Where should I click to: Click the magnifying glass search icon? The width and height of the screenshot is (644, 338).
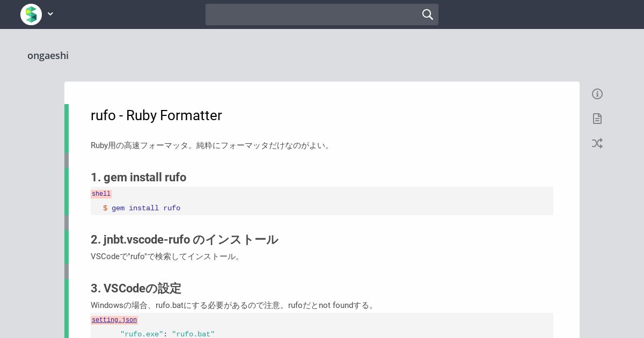pos(428,14)
